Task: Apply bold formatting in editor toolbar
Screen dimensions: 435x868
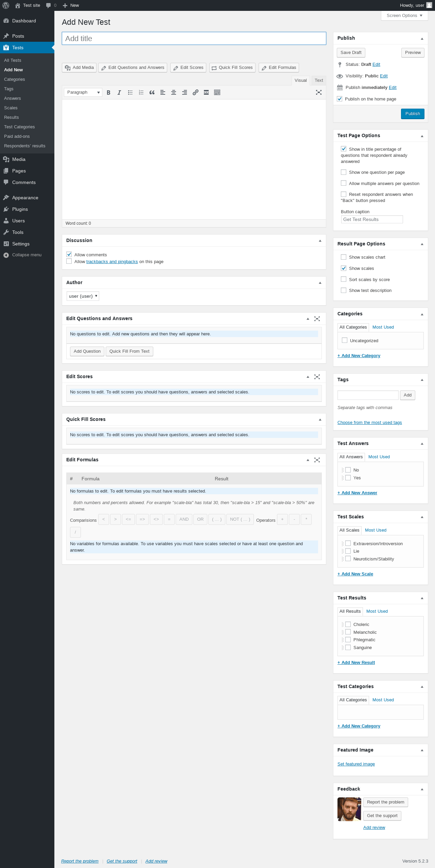Action: [x=108, y=92]
